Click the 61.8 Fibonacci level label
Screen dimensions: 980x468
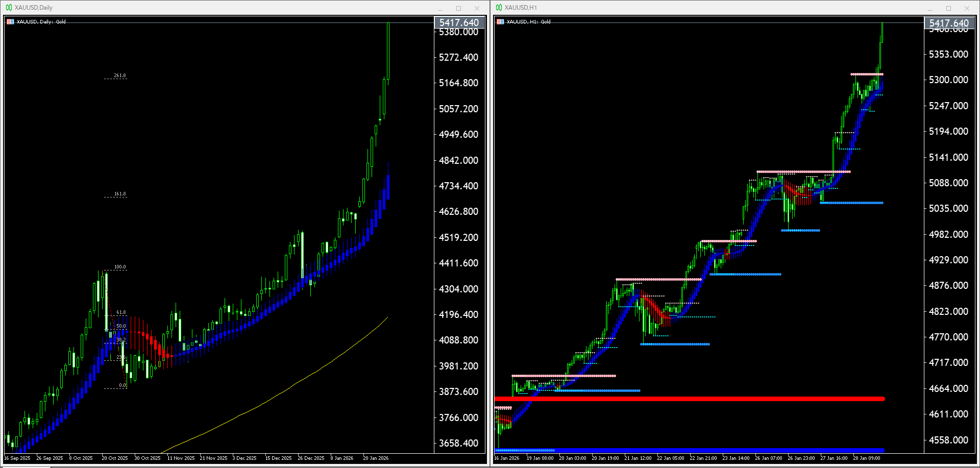click(x=121, y=312)
